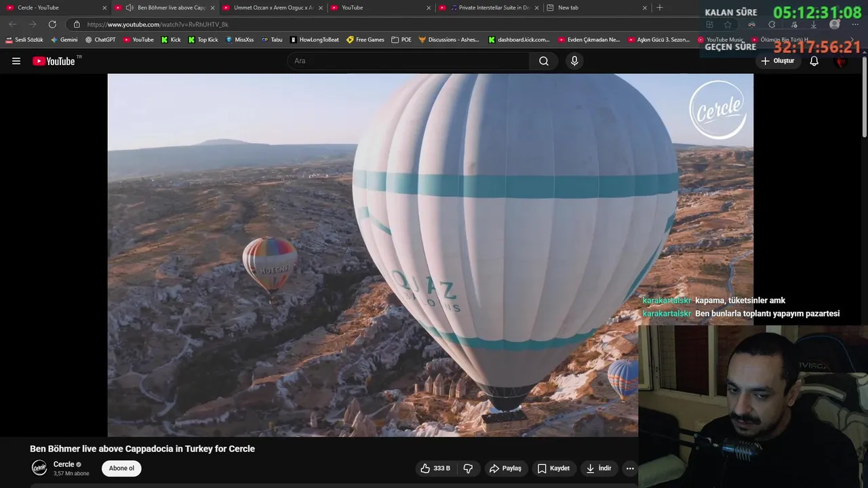Open the Free Games bookmark
This screenshot has width=868, height=488.
point(366,40)
